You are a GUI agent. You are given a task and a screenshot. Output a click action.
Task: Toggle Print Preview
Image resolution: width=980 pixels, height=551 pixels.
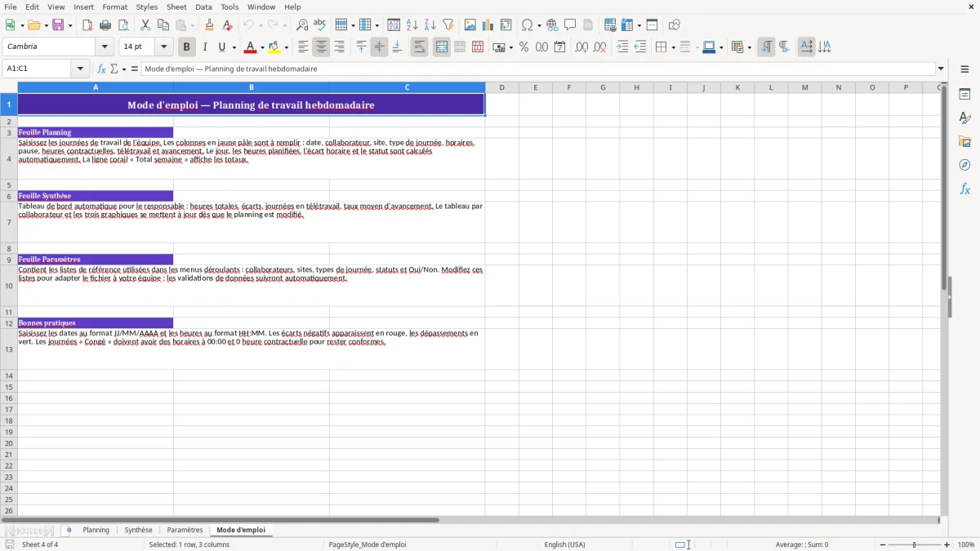(123, 25)
